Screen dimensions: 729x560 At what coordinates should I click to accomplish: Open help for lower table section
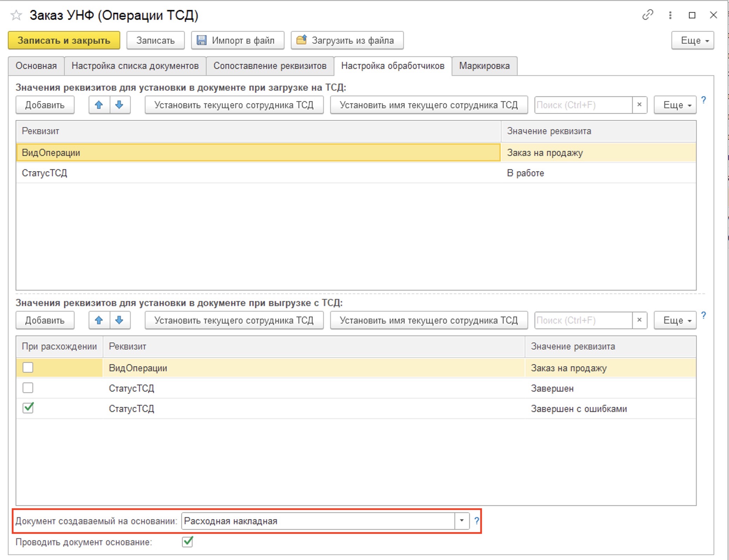click(704, 316)
